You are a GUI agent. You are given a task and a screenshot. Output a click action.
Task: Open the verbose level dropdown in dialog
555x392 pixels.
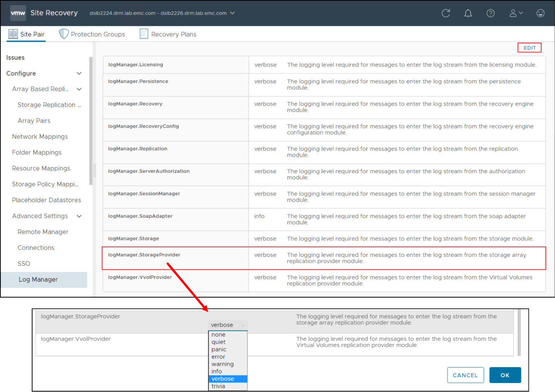click(x=228, y=325)
